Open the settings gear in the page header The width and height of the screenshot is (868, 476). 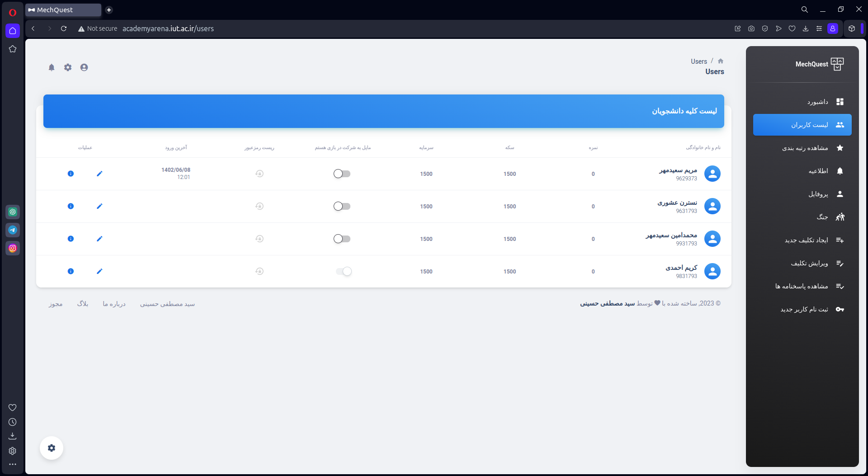(x=68, y=67)
